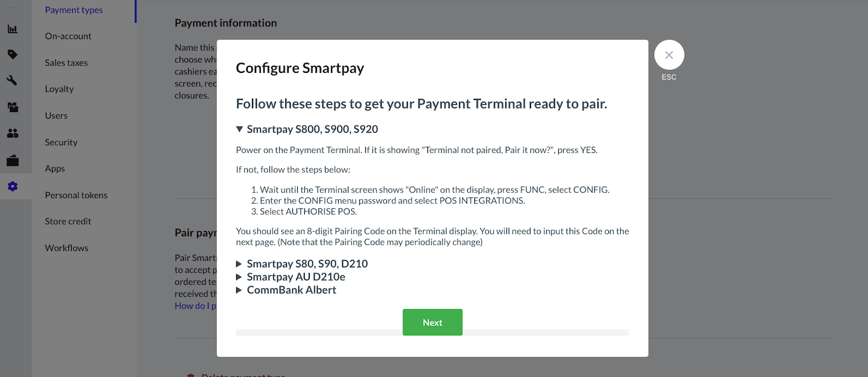
Task: Click the green Next button
Action: (x=432, y=322)
